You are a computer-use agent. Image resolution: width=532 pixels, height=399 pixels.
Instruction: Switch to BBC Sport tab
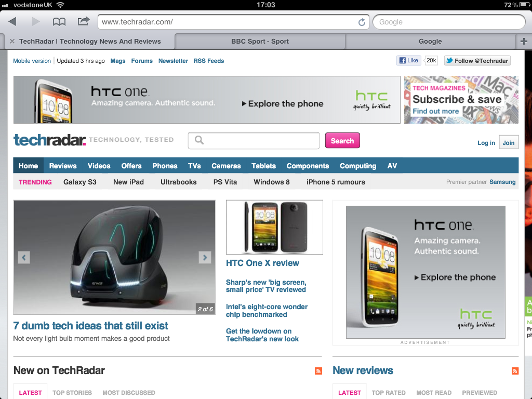[x=260, y=42]
